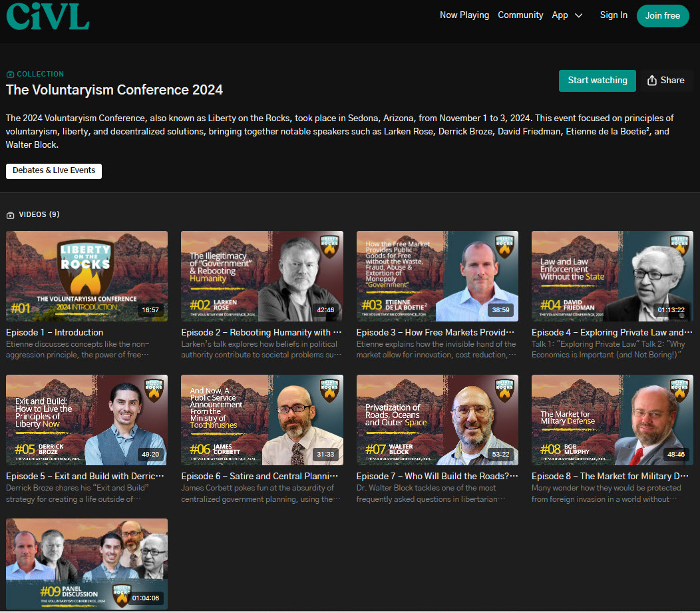Click the Episode 5 – Exit and Build title
700x613 pixels.
(x=85, y=476)
